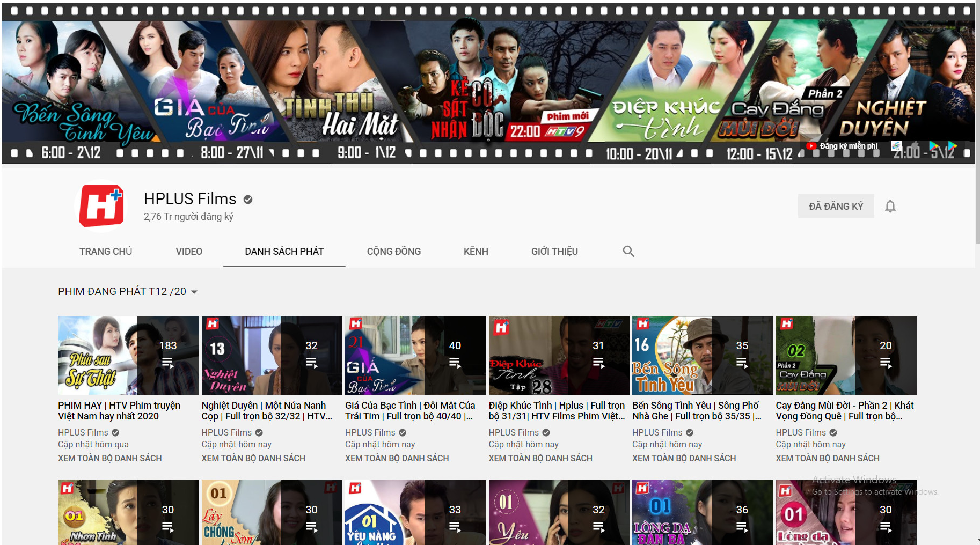
Task: Switch to the VIDEO tab
Action: click(189, 252)
